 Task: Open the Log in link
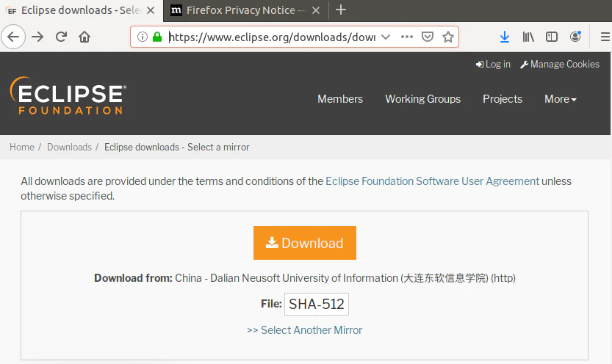click(493, 64)
